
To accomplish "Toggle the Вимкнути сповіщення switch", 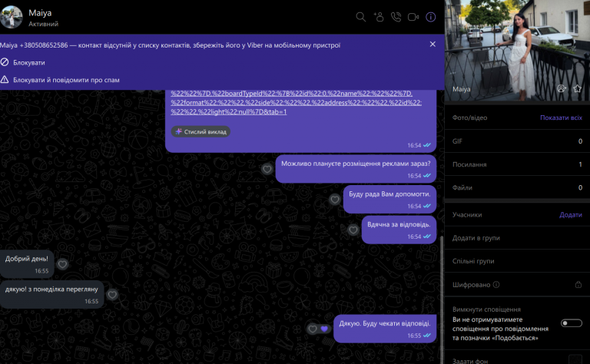I will pyautogui.click(x=572, y=323).
